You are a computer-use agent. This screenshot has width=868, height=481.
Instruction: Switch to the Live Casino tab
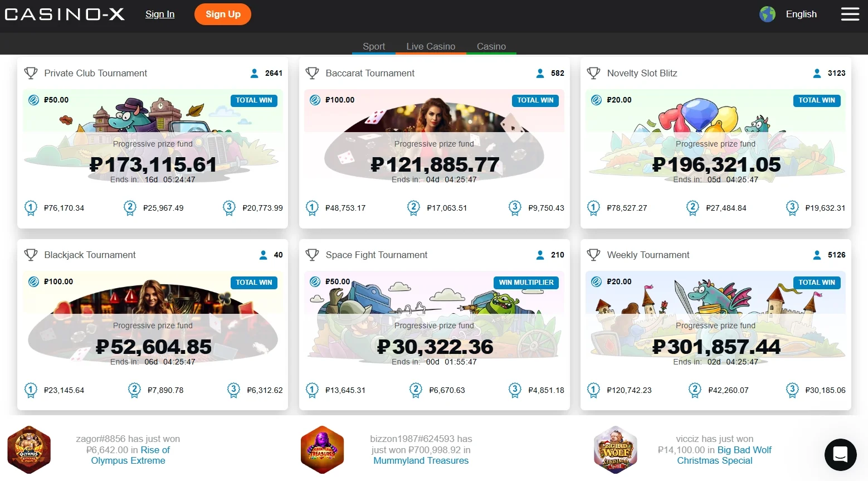(x=431, y=46)
